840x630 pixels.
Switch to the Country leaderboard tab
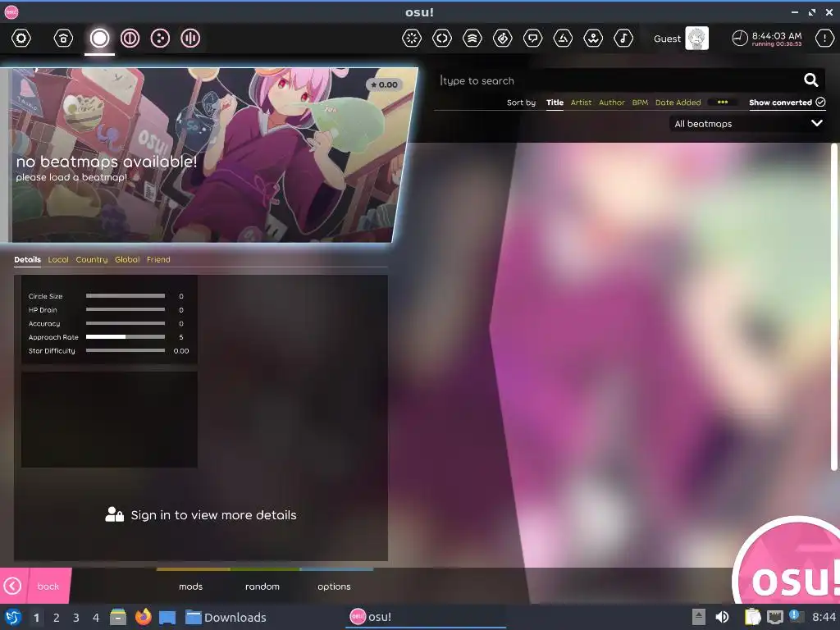point(92,259)
